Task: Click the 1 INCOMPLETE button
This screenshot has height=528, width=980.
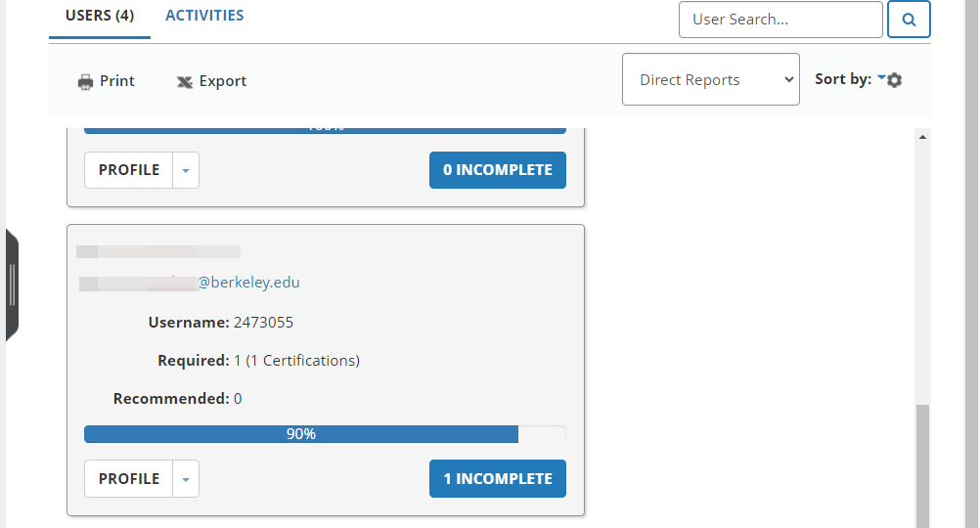Action: (x=498, y=479)
